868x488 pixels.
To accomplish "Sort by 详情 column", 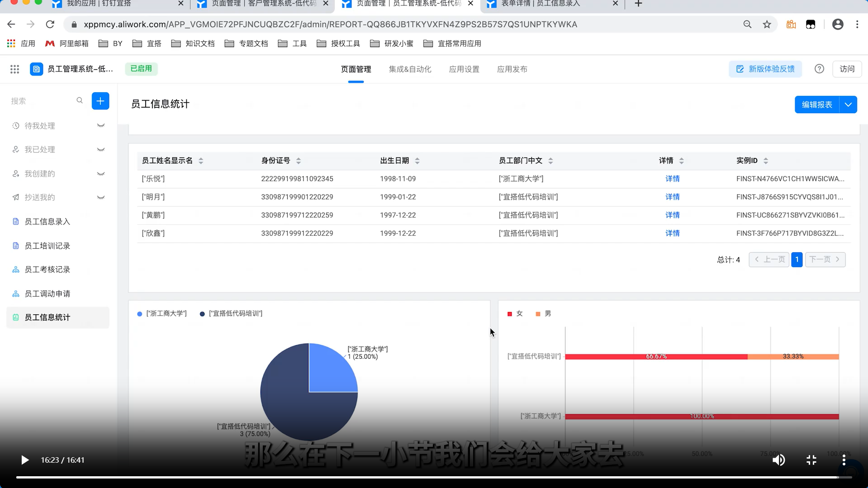I will tap(681, 161).
